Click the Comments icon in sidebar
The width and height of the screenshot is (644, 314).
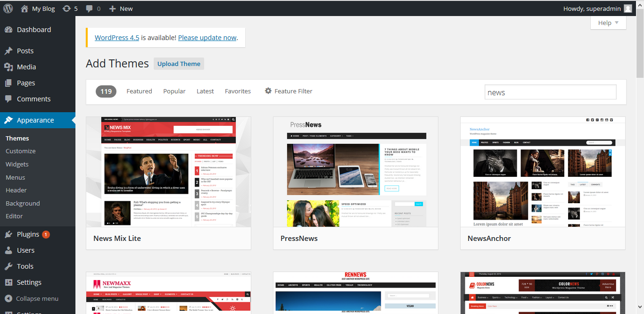tap(8, 99)
